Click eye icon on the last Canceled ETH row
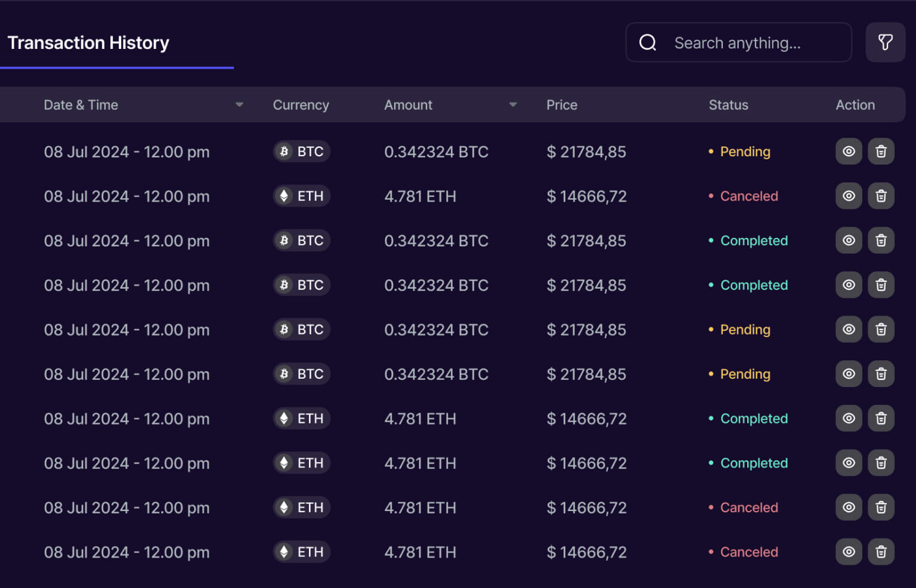The image size is (916, 588). pos(849,552)
